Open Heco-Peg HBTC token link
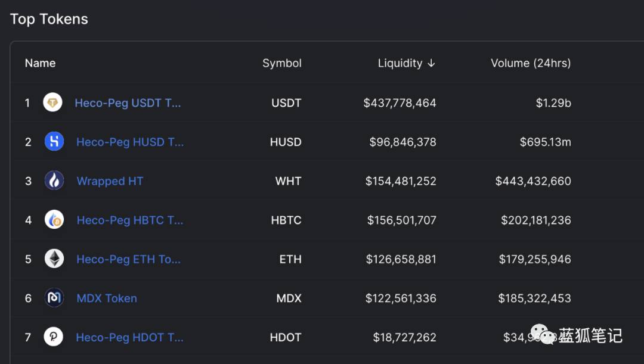The image size is (644, 364). pos(130,220)
